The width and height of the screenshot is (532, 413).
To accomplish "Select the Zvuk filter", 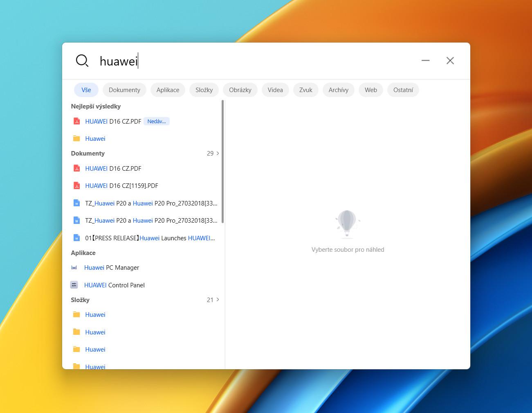I will [x=306, y=90].
